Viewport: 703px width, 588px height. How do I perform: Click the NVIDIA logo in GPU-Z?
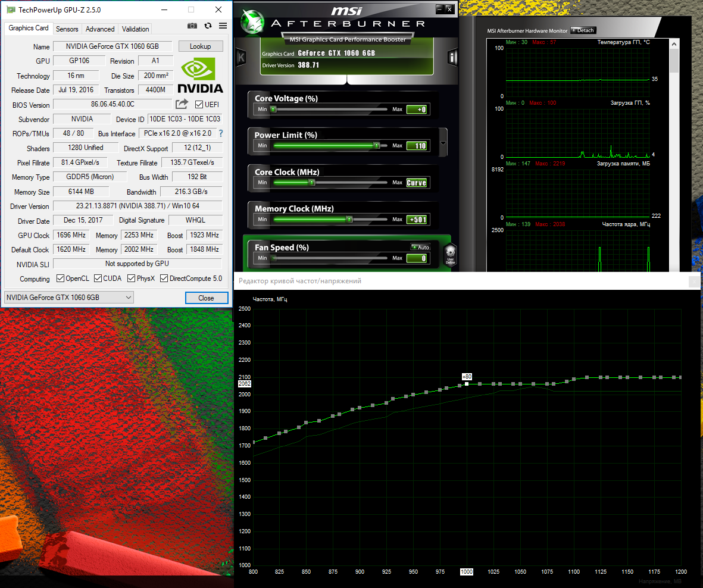pos(200,75)
